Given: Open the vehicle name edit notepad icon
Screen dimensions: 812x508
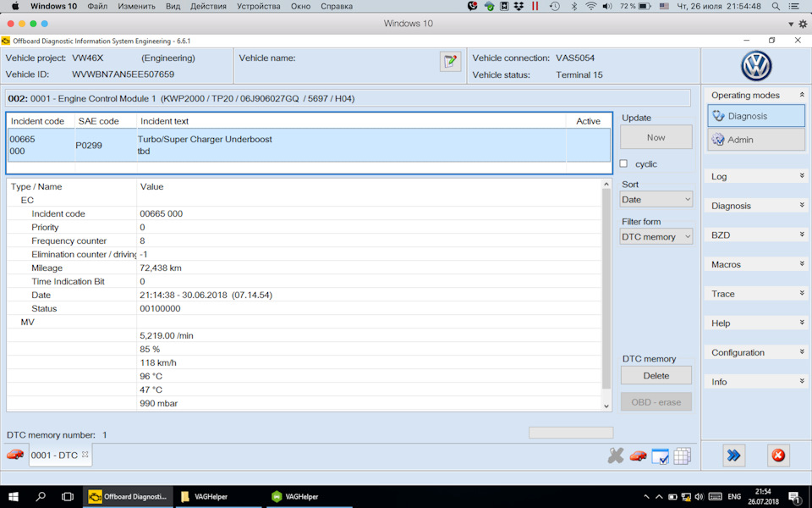Looking at the screenshot, I should point(450,62).
